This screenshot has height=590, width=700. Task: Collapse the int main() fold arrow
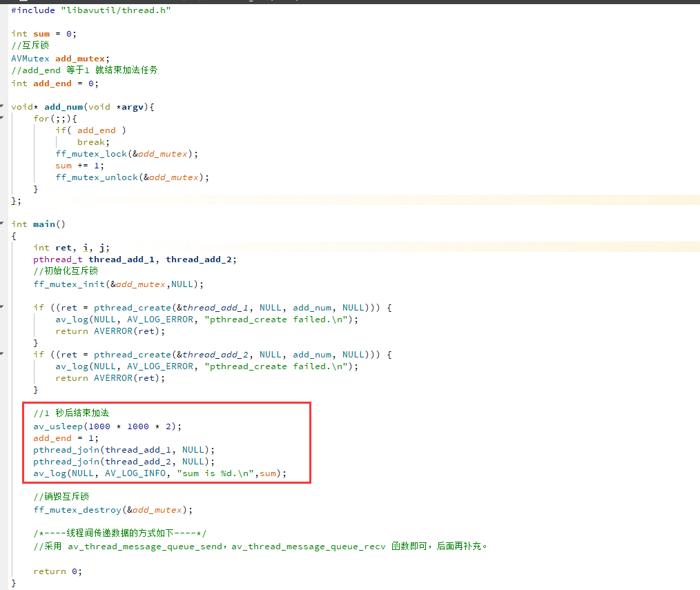coord(2,224)
